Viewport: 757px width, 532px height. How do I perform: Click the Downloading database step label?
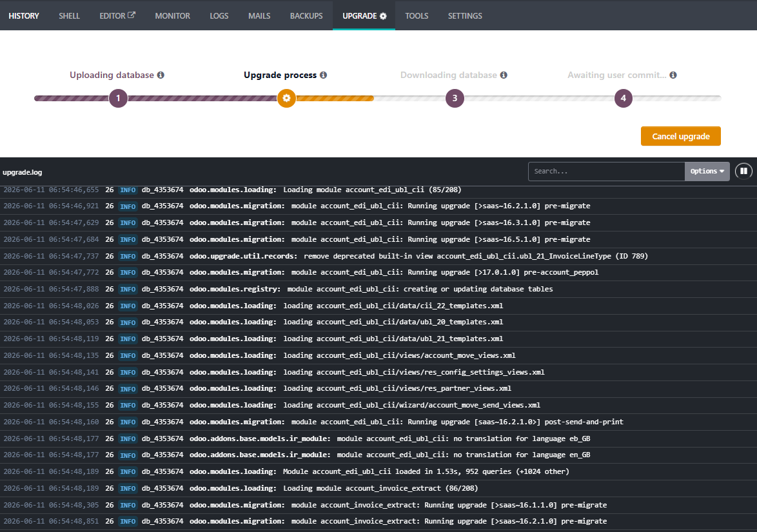[x=449, y=75]
